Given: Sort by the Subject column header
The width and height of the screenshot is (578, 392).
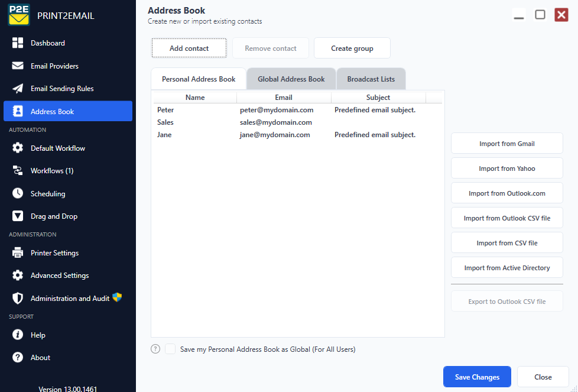Looking at the screenshot, I should point(378,98).
